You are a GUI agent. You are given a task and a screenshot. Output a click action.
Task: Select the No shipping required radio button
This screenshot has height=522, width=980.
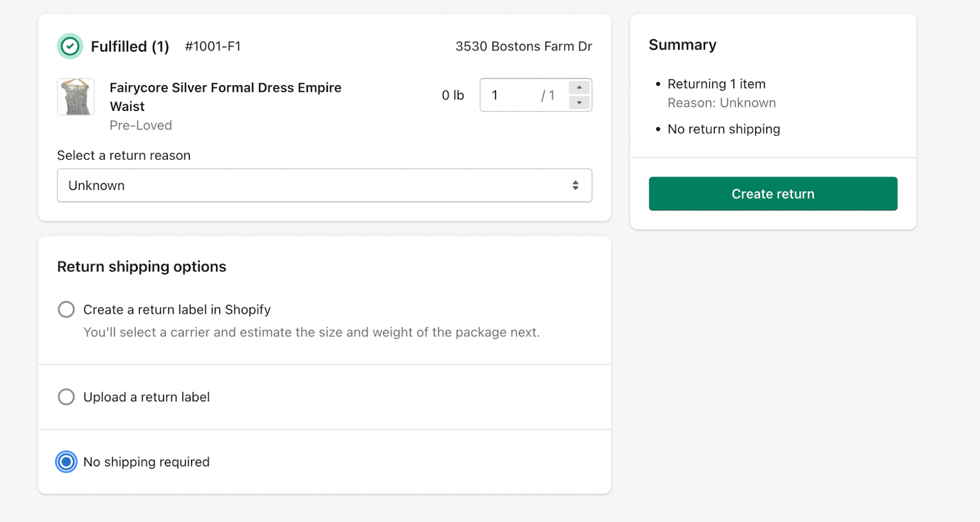(66, 462)
